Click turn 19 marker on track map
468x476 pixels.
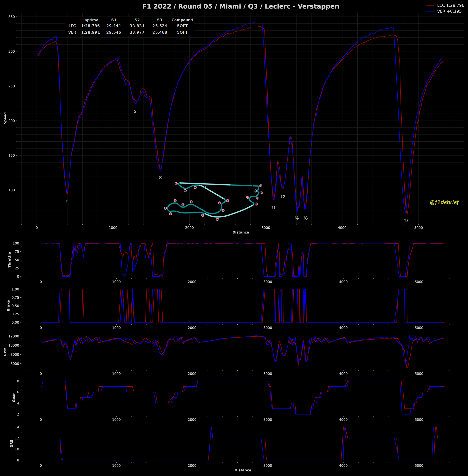[x=195, y=187]
